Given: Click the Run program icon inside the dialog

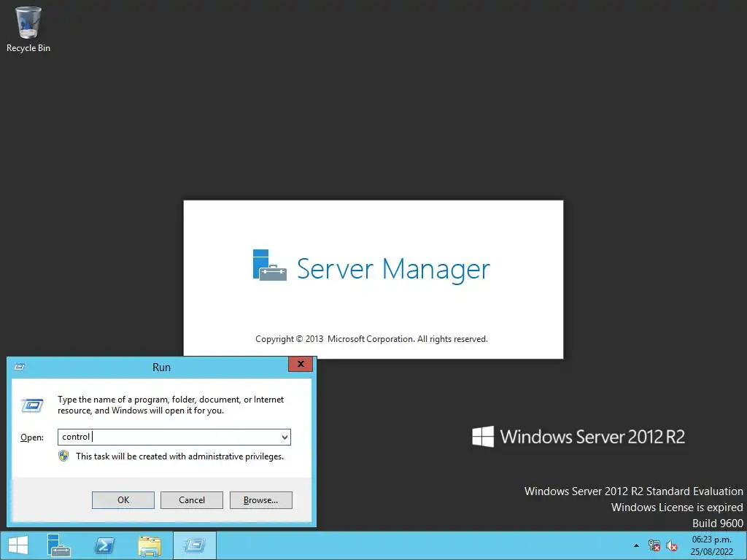Looking at the screenshot, I should tap(32, 405).
